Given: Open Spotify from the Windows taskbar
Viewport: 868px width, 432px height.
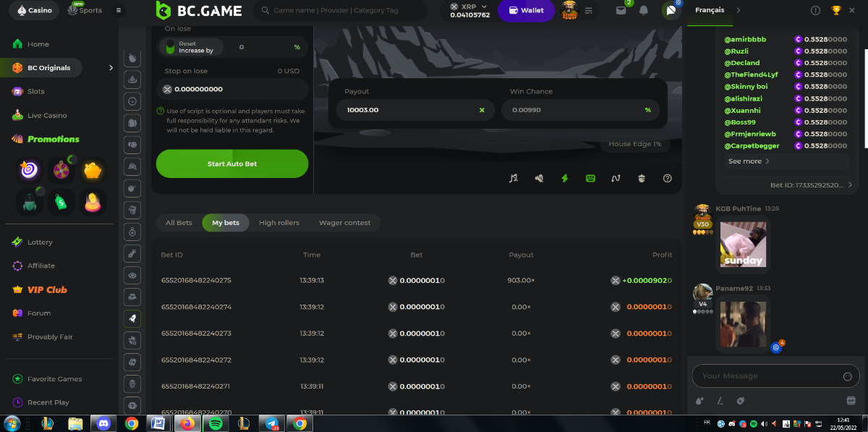Looking at the screenshot, I should [x=216, y=423].
